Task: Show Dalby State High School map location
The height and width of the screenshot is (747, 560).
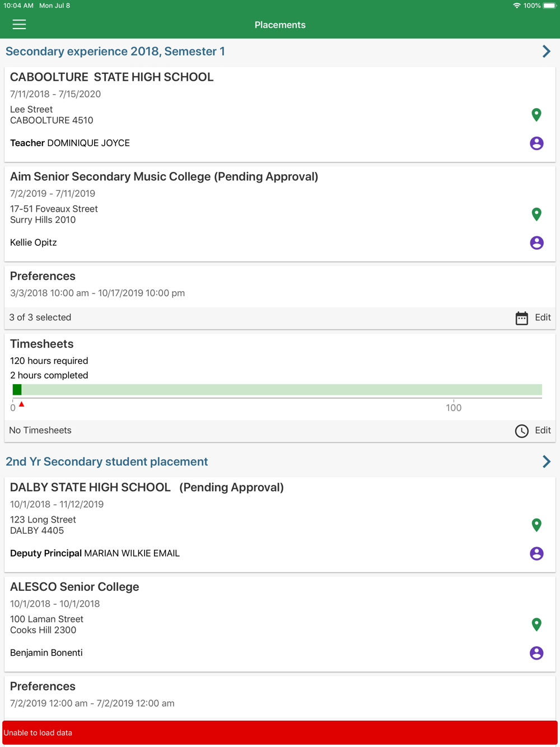Action: point(536,525)
